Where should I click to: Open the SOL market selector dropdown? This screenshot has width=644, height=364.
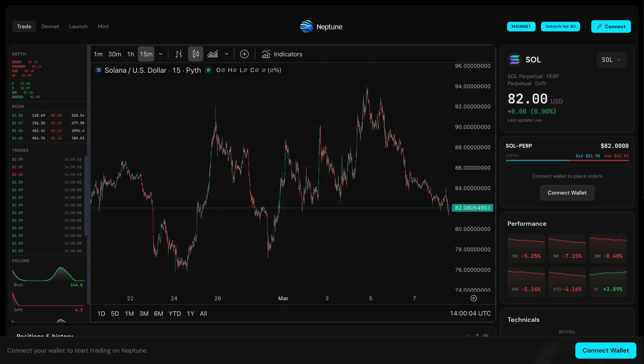pos(611,60)
